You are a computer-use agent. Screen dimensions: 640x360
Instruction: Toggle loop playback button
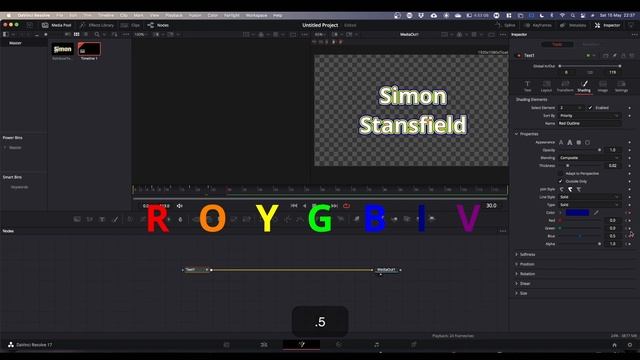pos(347,206)
